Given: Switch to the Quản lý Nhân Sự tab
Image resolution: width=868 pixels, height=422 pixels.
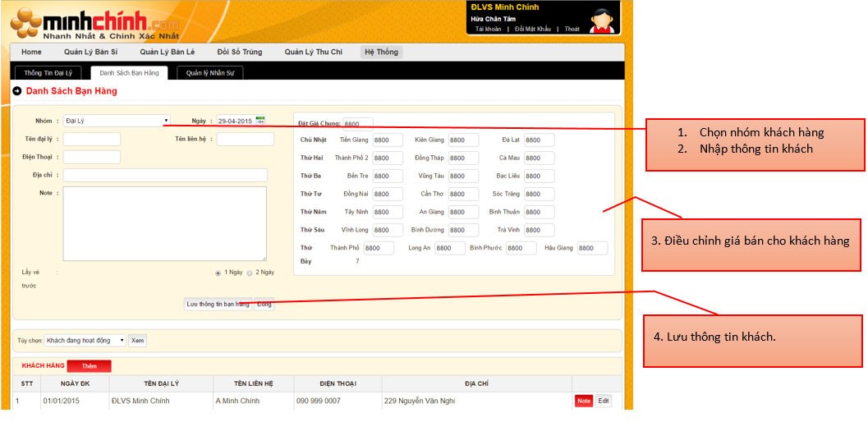Looking at the screenshot, I should click(x=209, y=73).
